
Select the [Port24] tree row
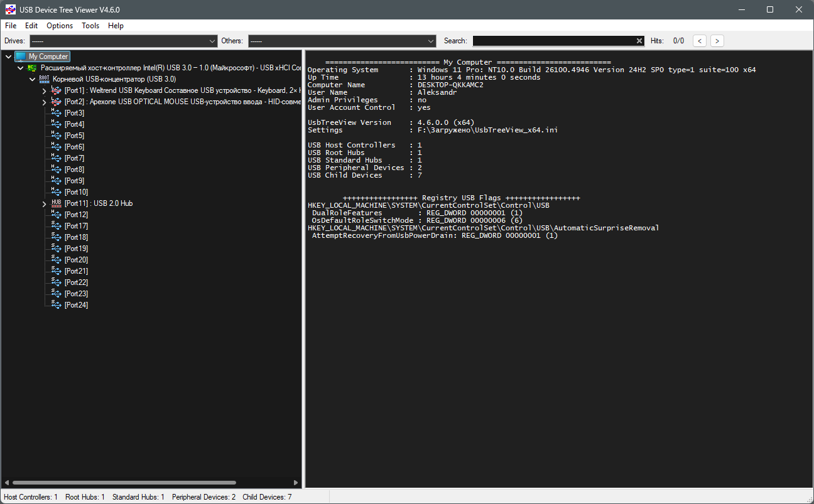pyautogui.click(x=76, y=305)
